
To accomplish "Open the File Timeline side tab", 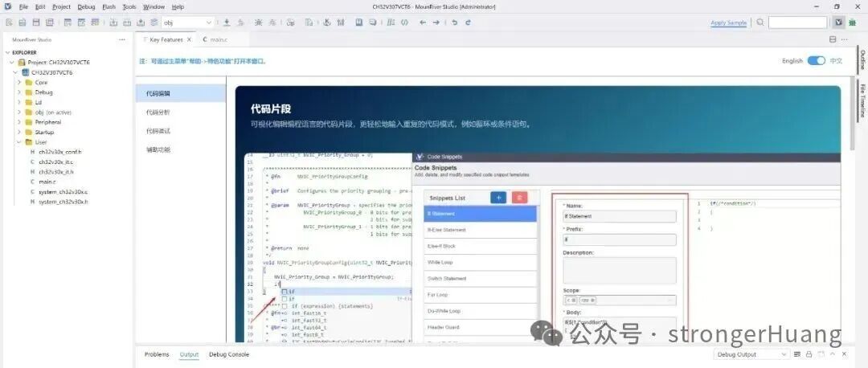I will click(862, 100).
